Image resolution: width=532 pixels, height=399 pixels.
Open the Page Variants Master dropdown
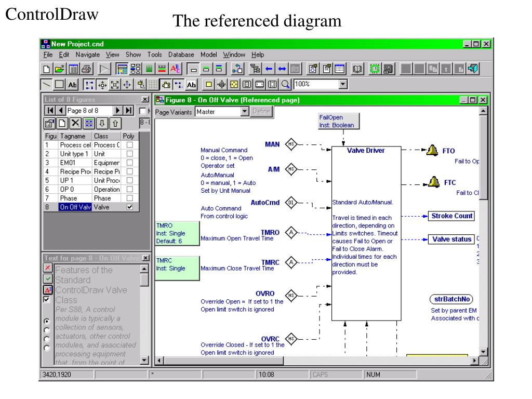pos(245,111)
